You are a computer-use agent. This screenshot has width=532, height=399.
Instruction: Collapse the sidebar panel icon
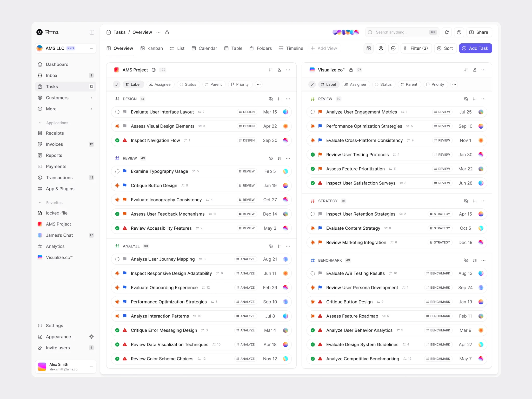pyautogui.click(x=92, y=32)
